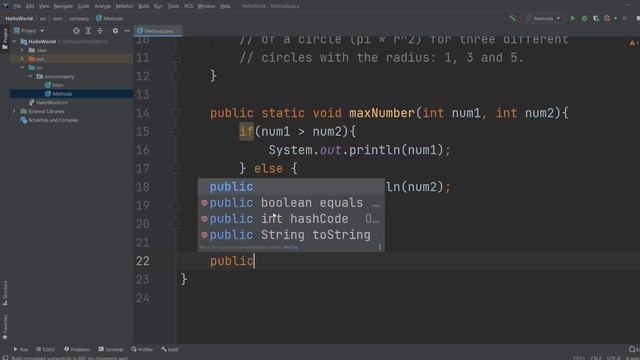Run the Methods configuration with green play
640x360 pixels.
coord(573,18)
